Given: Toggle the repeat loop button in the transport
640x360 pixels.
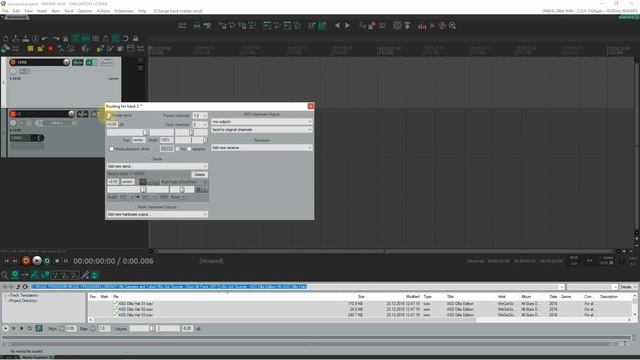Looking at the screenshot, I should pyautogui.click(x=47, y=261).
